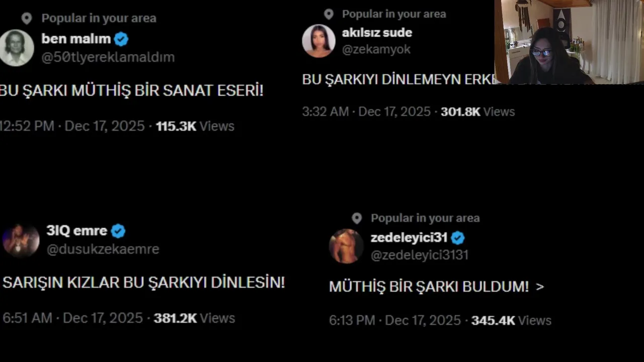644x362 pixels.
Task: Click 3IQ emre's profile avatar
Action: coord(21,240)
